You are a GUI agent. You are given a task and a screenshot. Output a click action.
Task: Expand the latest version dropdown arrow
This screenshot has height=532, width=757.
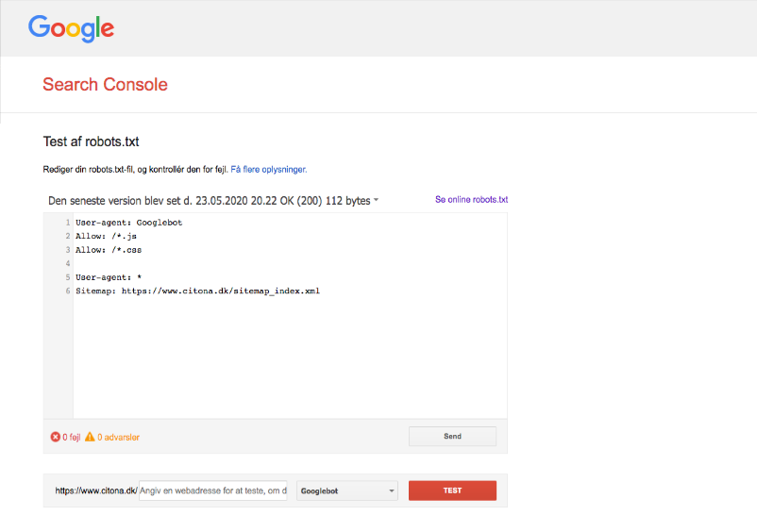[x=376, y=200]
